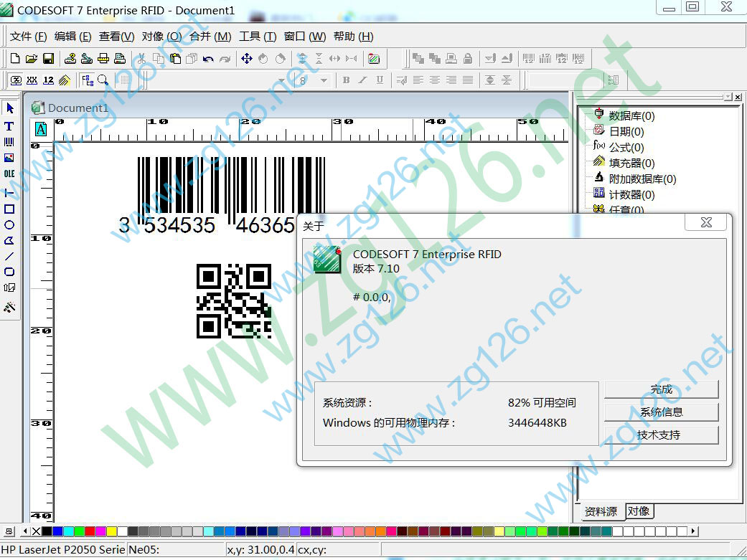Click the HP LaserJet P2050 printer status field
This screenshot has height=560, width=747.
pyautogui.click(x=63, y=550)
